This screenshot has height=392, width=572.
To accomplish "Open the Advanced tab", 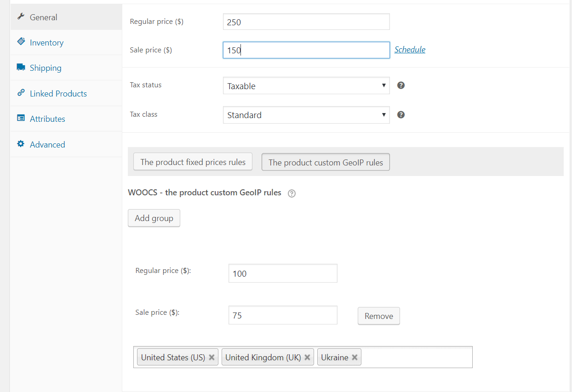I will 66,144.
